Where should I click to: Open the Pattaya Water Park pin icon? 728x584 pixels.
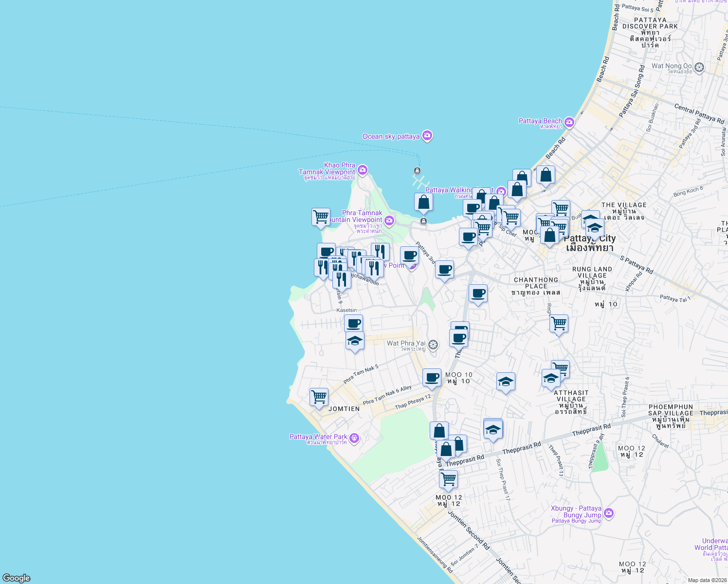[354, 438]
